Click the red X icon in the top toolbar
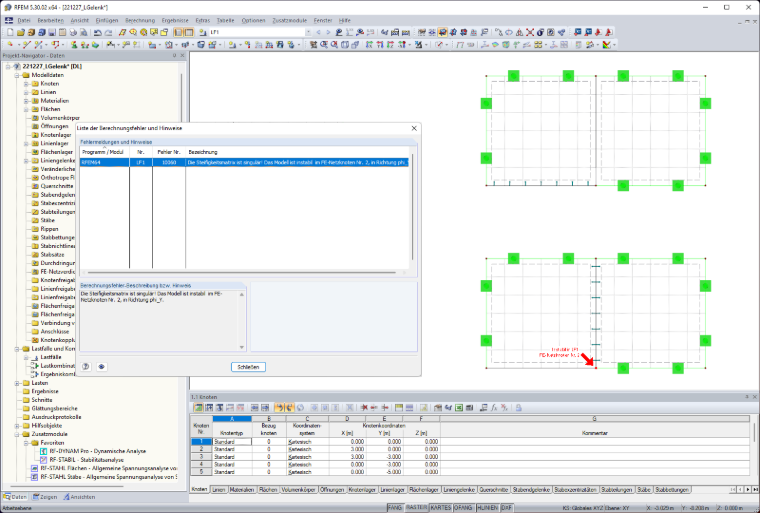 [x=530, y=32]
